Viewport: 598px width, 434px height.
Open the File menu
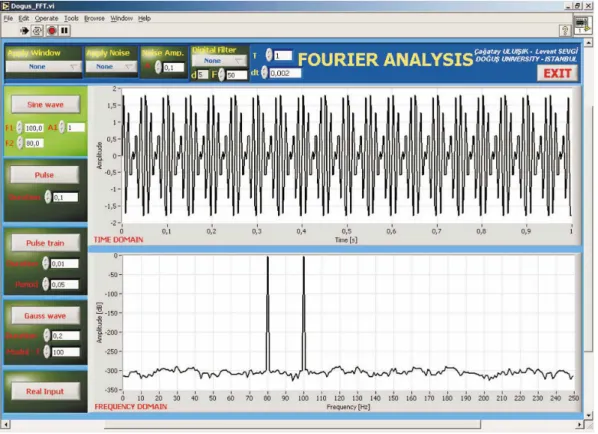pos(8,18)
